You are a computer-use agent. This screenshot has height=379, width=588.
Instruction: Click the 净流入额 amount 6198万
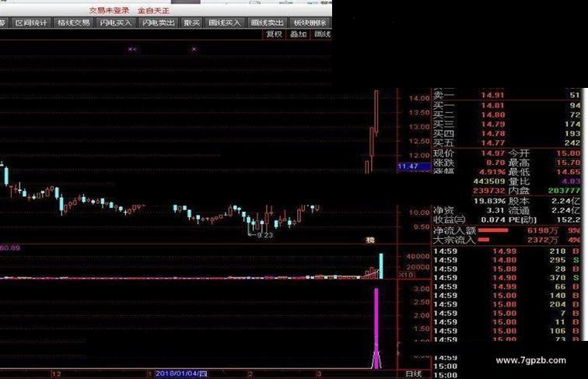(x=543, y=230)
